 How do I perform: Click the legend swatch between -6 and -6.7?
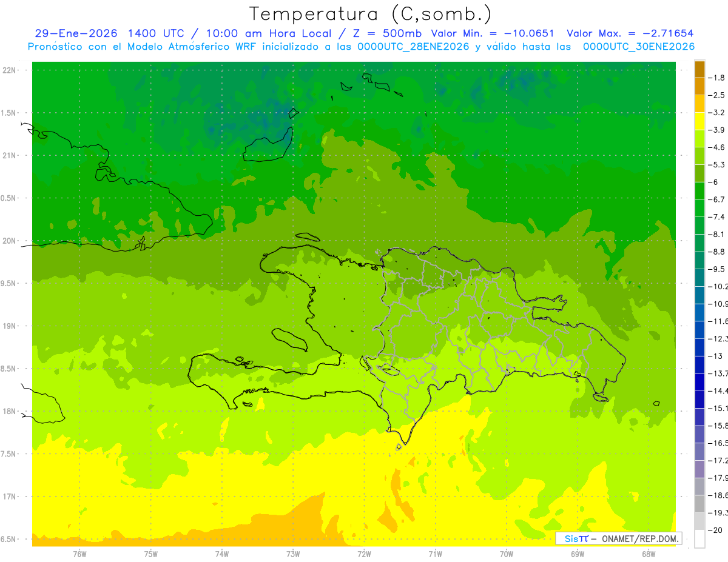click(x=699, y=191)
